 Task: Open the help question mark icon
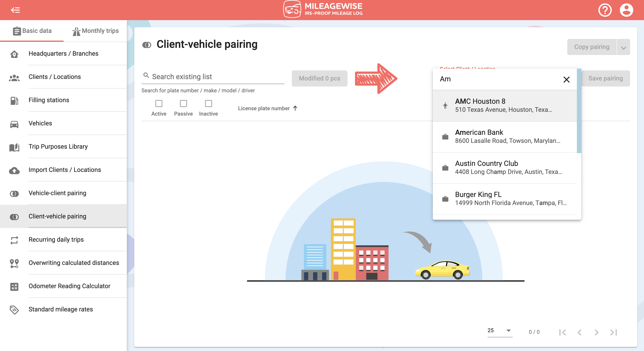tap(605, 10)
